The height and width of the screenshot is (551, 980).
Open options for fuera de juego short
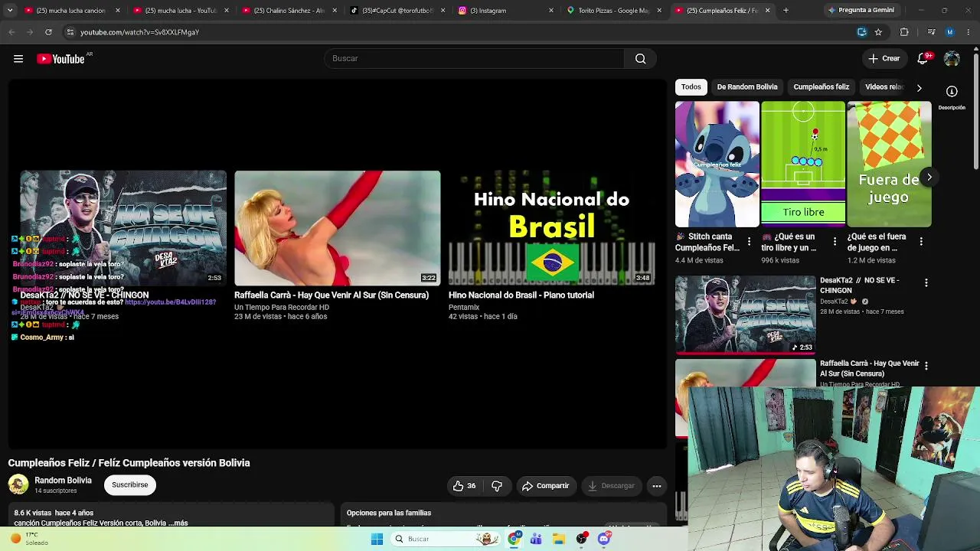click(921, 242)
